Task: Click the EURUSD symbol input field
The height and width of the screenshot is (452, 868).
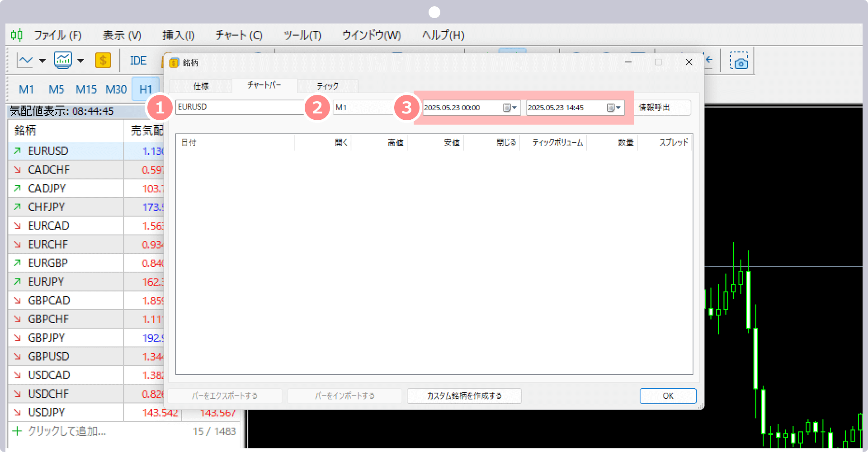Action: click(x=240, y=107)
